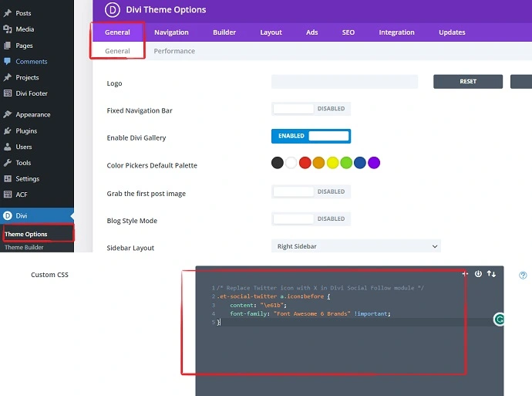This screenshot has width=532, height=396.
Task: Open the Performance sub-tab
Action: pos(174,51)
